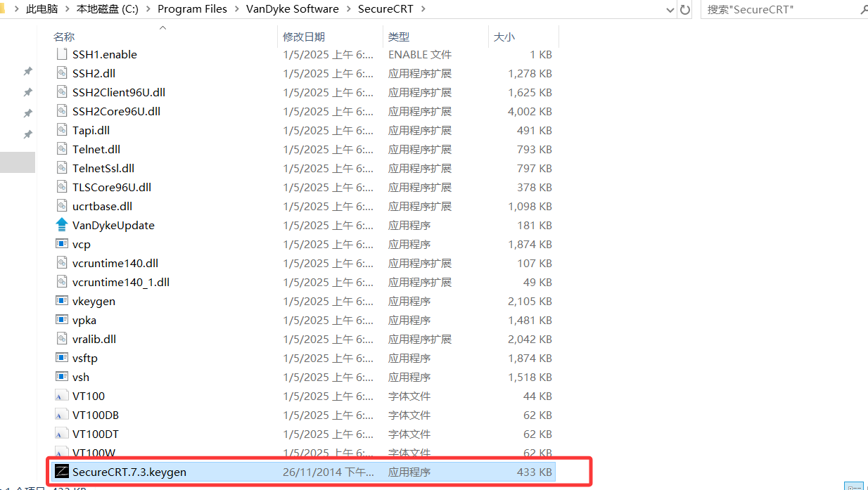Expand the chevron after Program Files
The width and height of the screenshot is (868, 490).
(x=237, y=9)
